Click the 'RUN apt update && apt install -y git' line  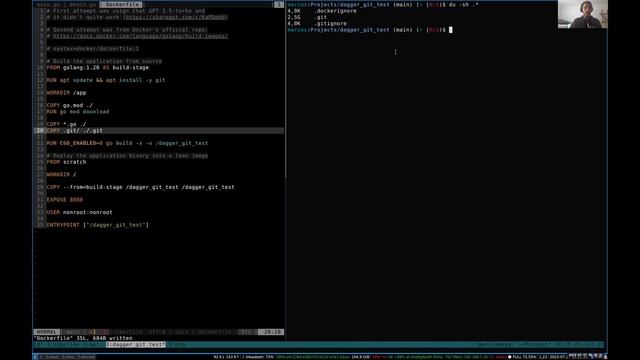coord(106,80)
